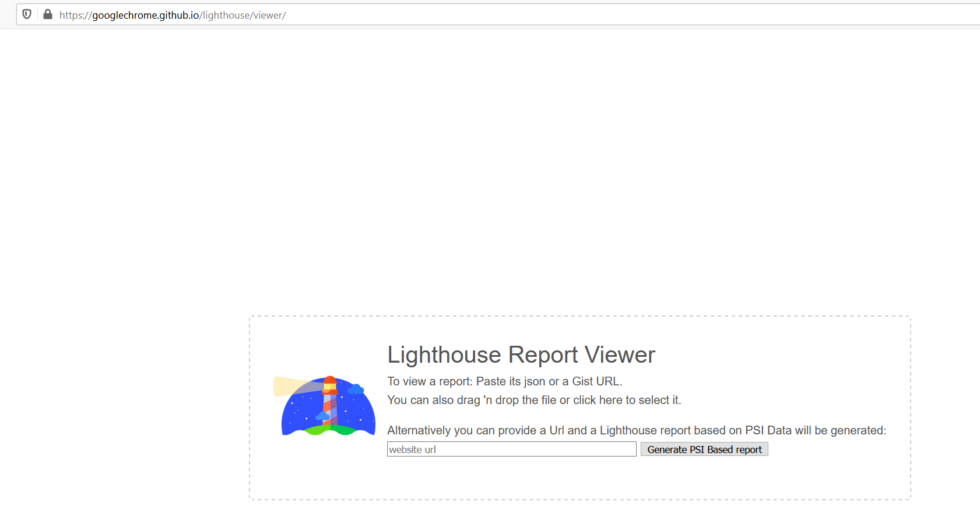Click the PSI Data instruction line

coord(636,430)
